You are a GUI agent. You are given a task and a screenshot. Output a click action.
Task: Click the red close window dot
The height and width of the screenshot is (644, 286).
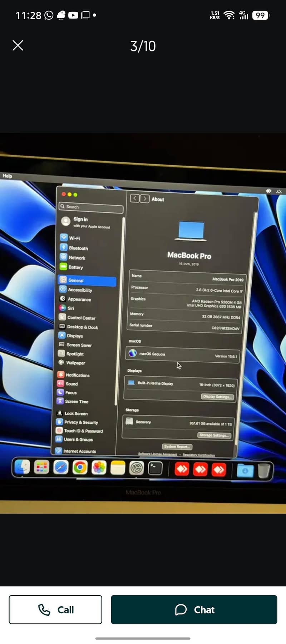(x=64, y=194)
